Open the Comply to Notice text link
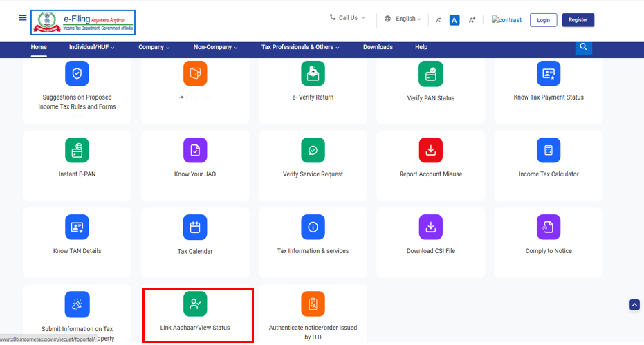The width and height of the screenshot is (644, 345). 549,251
